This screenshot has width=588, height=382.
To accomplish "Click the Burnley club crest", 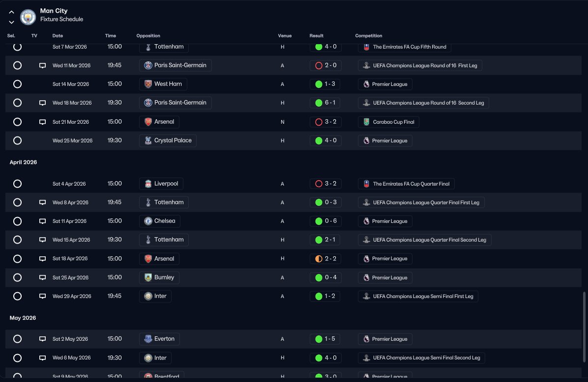I will [148, 277].
